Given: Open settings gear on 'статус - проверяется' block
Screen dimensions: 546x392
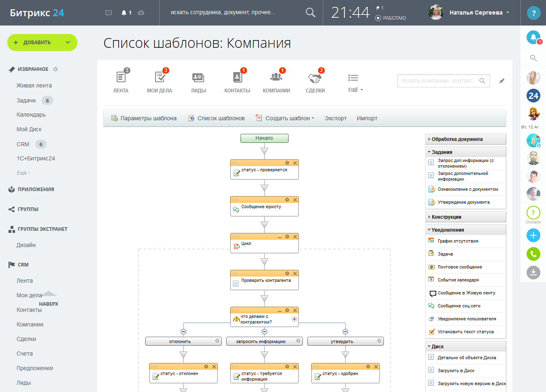Looking at the screenshot, I should (287, 163).
